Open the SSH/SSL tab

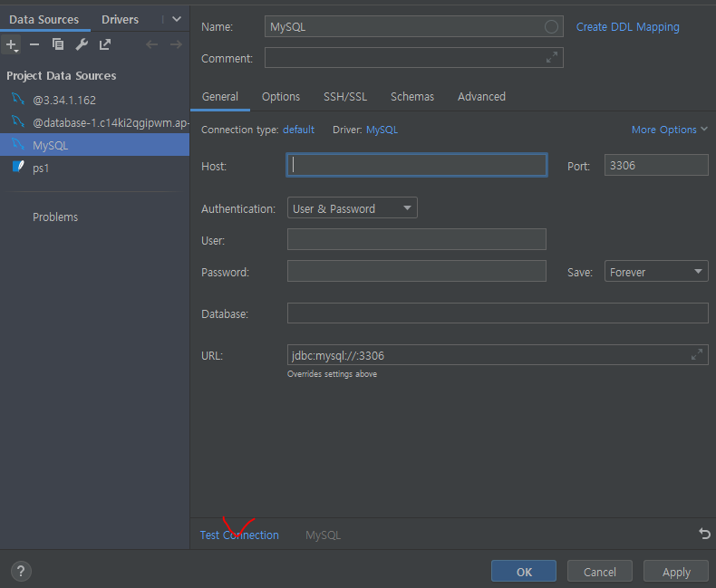pos(345,97)
